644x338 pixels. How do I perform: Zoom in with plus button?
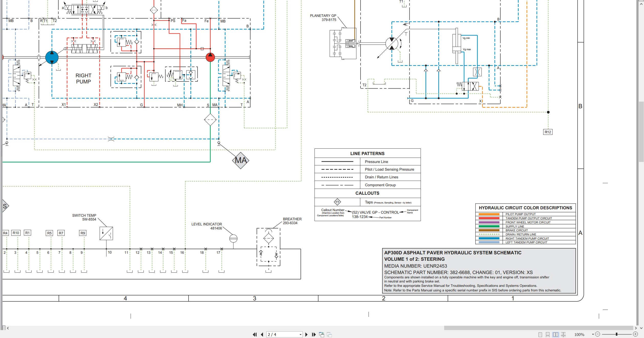[x=635, y=334]
